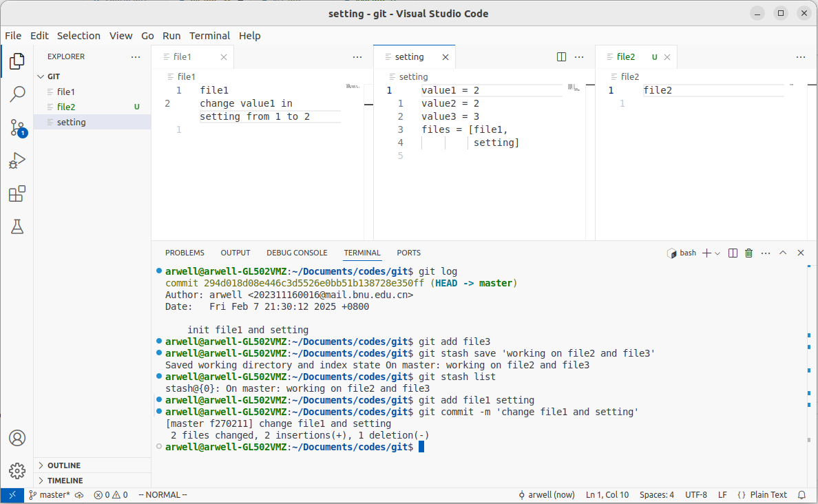This screenshot has width=818, height=504.
Task: Open Run and Debug view
Action: click(x=17, y=161)
